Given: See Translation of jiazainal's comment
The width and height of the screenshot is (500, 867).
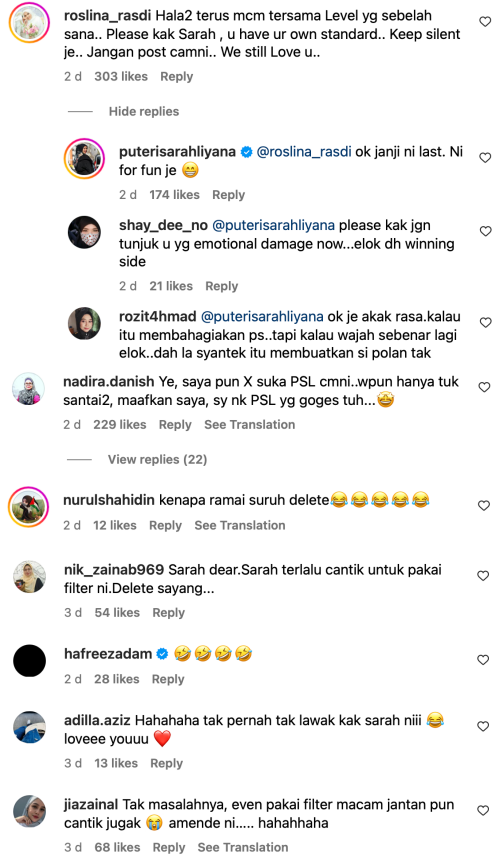Looking at the screenshot, I should tap(243, 847).
